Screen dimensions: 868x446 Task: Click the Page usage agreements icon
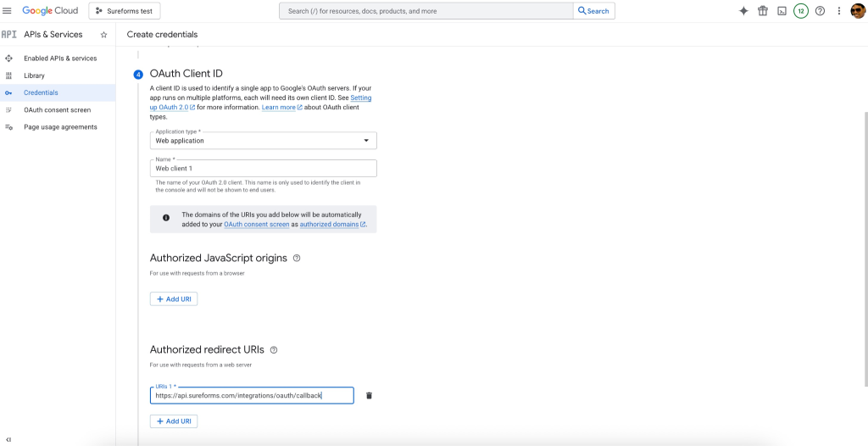pos(8,127)
